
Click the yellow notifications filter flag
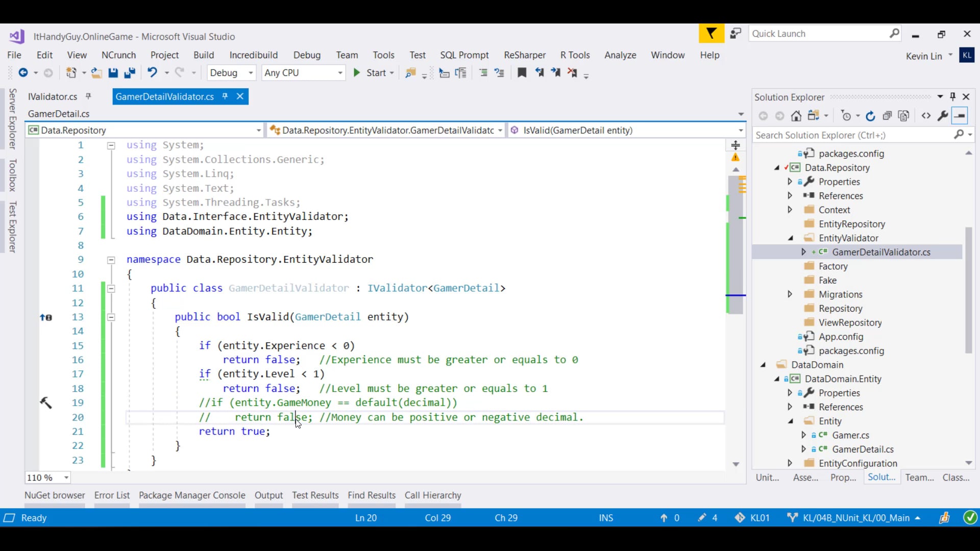pos(711,34)
